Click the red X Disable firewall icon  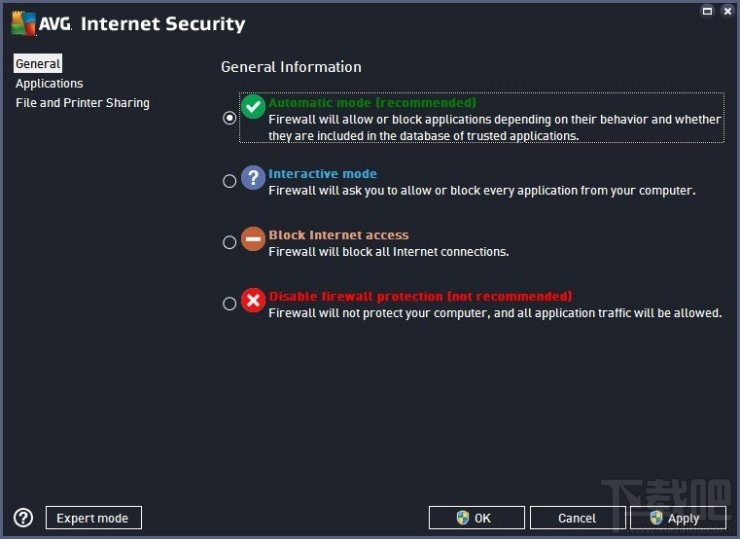click(254, 301)
